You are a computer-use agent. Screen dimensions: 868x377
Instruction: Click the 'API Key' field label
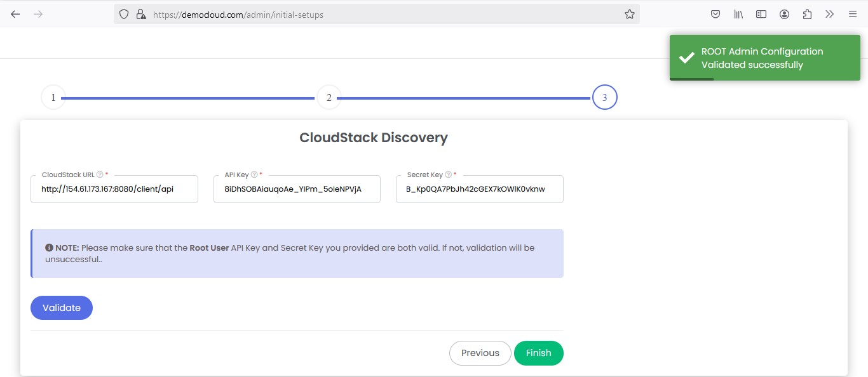[236, 175]
